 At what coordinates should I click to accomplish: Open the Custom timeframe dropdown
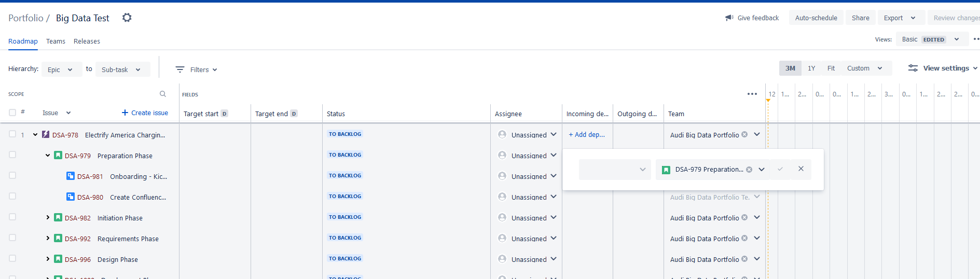[865, 68]
